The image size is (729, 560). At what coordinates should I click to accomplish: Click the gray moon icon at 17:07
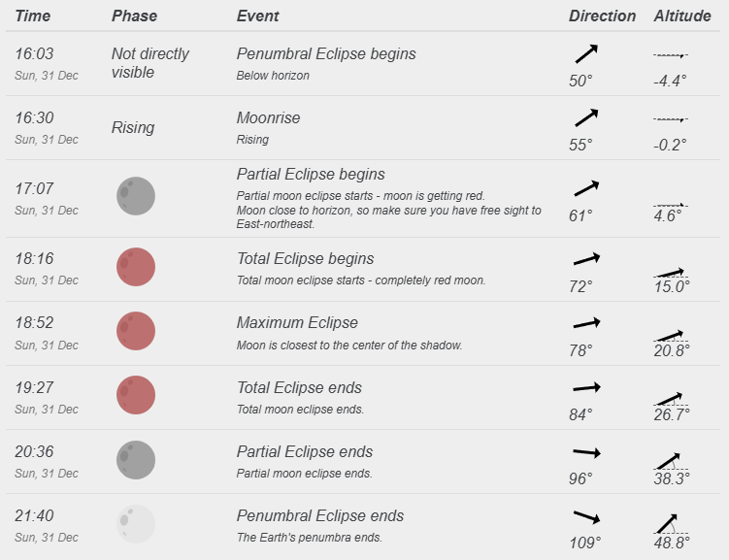(136, 196)
